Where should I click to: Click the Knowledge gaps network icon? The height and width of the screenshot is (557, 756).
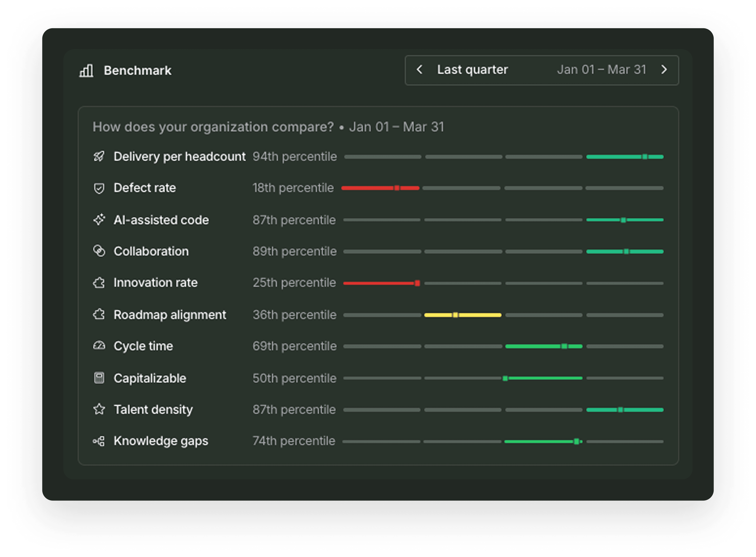[99, 441]
